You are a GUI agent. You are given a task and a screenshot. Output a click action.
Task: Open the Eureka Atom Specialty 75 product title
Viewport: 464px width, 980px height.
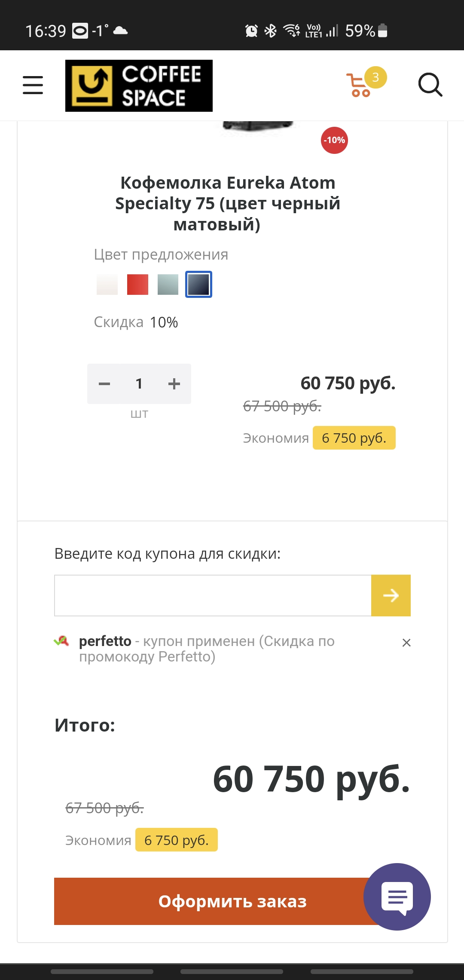point(227,203)
